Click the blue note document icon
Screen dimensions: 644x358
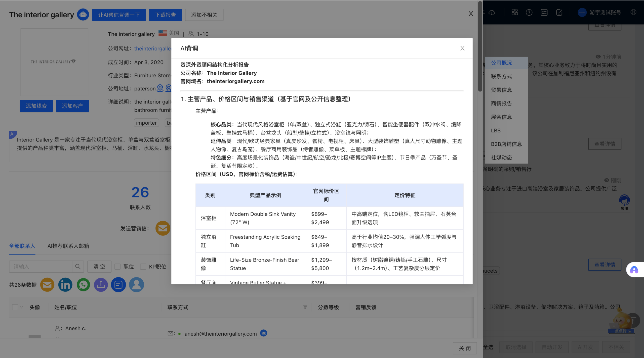click(x=118, y=285)
